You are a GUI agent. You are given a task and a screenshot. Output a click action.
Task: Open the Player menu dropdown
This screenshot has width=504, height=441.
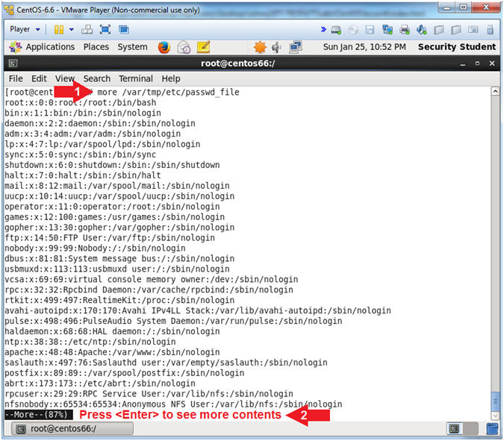[x=25, y=30]
